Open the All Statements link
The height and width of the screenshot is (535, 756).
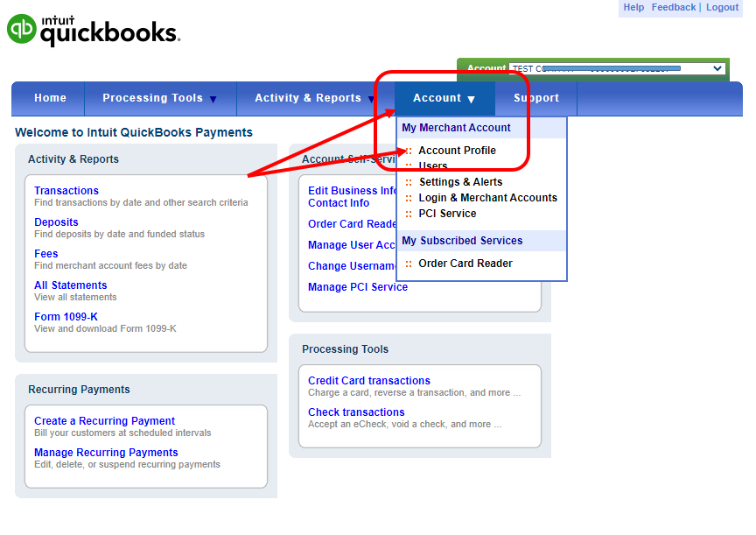pos(70,285)
